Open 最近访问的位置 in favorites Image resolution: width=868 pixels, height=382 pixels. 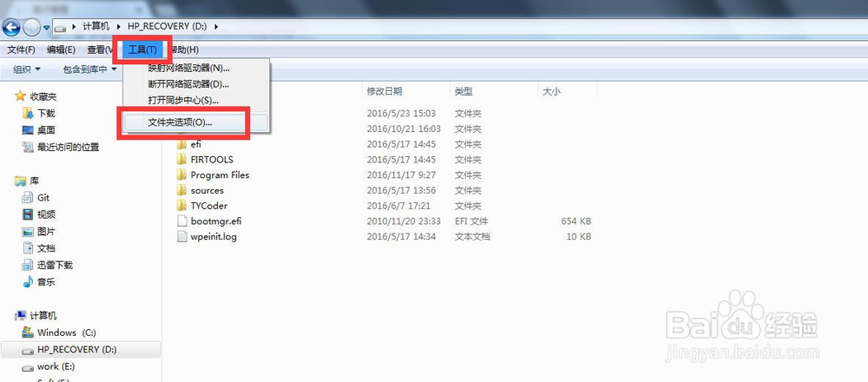(68, 148)
